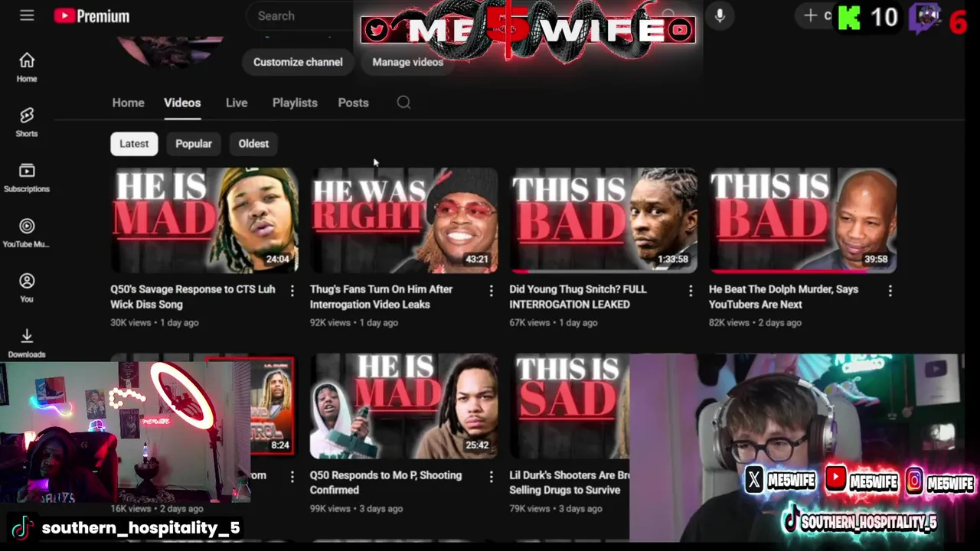The width and height of the screenshot is (980, 551).
Task: Open Subscriptions in the sidebar
Action: tap(27, 178)
